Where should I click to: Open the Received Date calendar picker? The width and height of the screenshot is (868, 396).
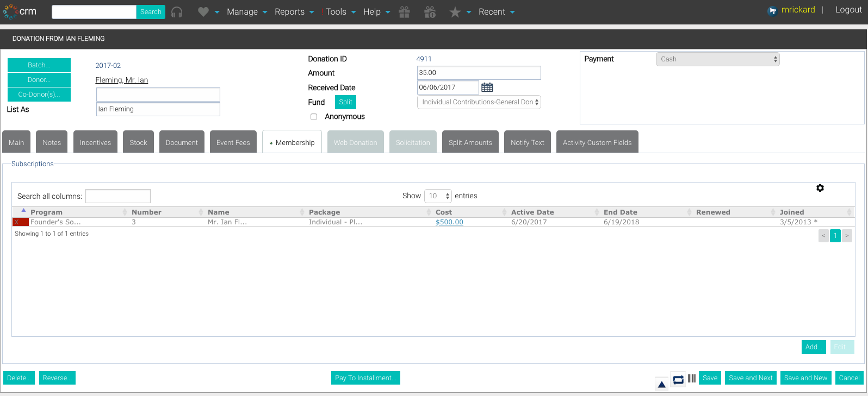(x=487, y=87)
